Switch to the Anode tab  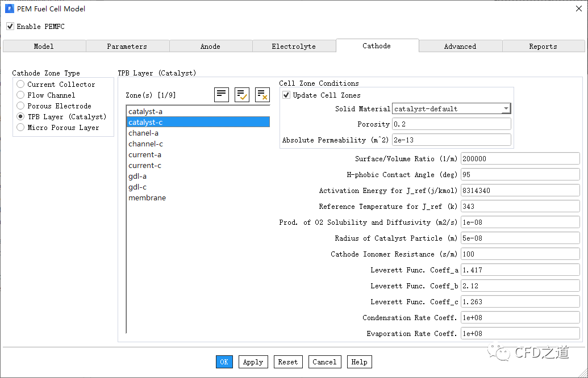pos(210,47)
